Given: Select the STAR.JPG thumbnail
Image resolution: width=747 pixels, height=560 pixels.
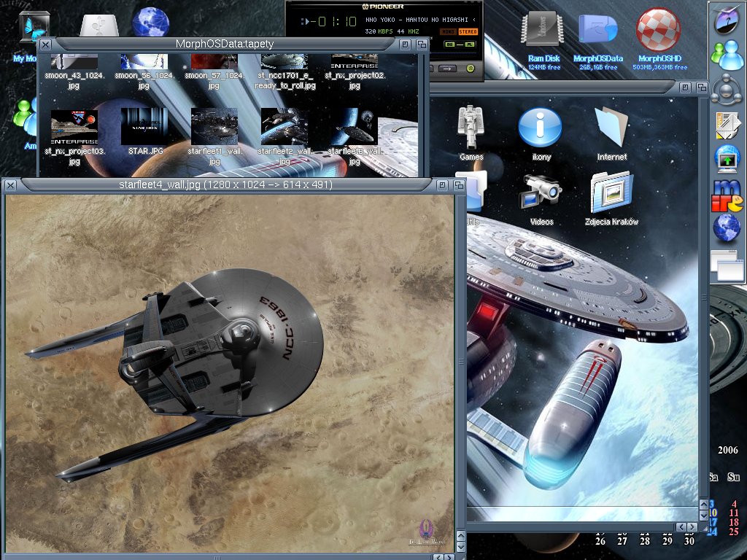Looking at the screenshot, I should 144,126.
